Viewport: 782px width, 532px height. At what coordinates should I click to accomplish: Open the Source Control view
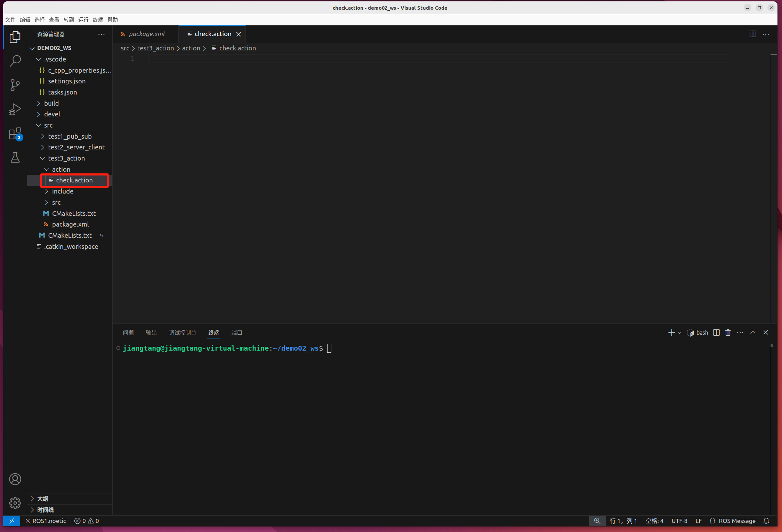pyautogui.click(x=15, y=85)
